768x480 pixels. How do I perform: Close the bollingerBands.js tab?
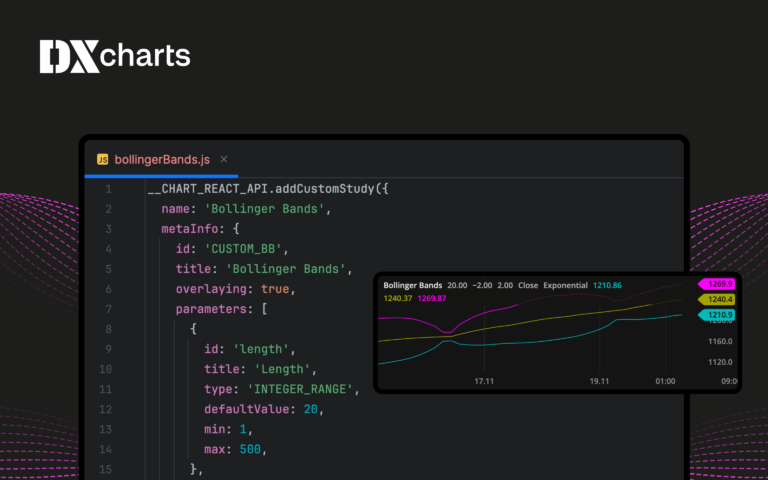point(224,159)
